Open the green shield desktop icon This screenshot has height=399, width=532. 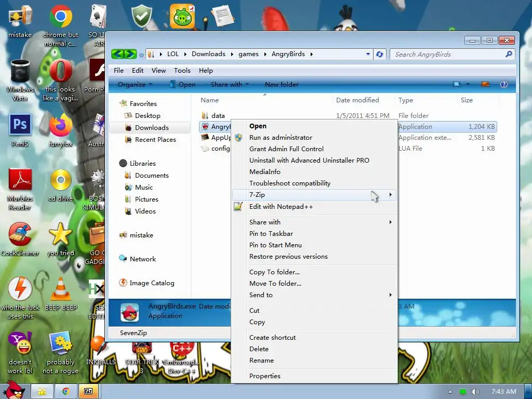pyautogui.click(x=141, y=16)
